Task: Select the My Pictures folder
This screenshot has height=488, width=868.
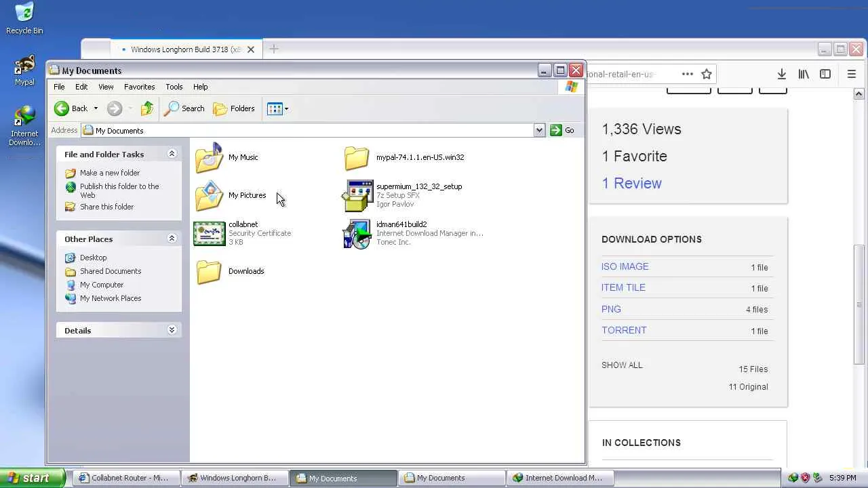Action: pos(231,196)
